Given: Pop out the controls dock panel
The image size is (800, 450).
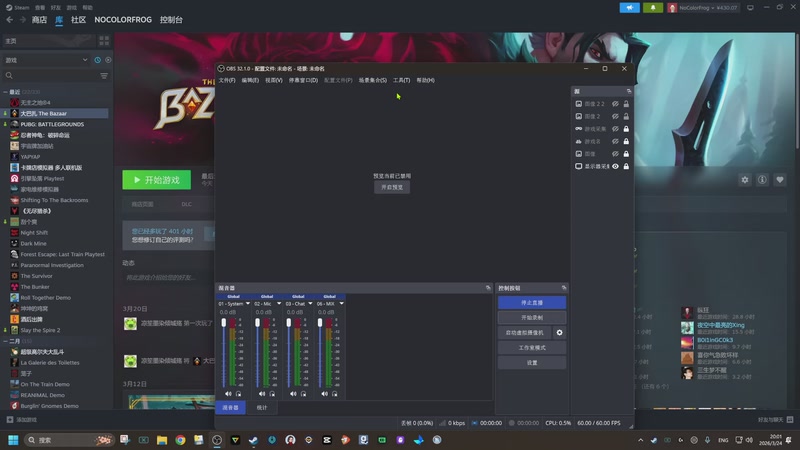Looking at the screenshot, I should click(x=564, y=288).
